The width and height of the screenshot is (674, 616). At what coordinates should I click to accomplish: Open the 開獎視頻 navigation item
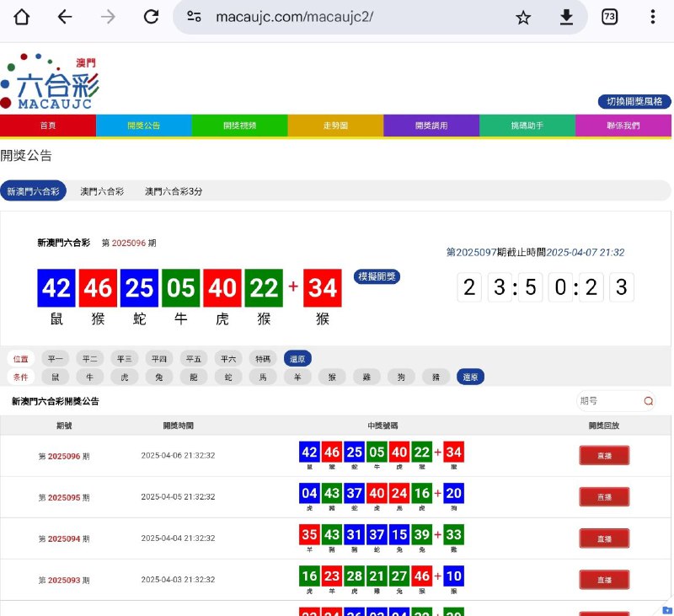239,126
